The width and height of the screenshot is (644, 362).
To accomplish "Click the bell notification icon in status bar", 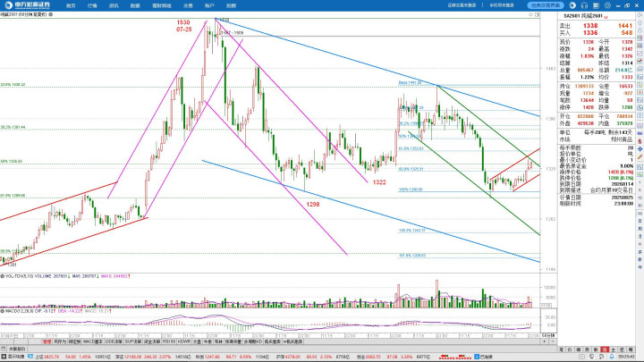I will click(612, 357).
